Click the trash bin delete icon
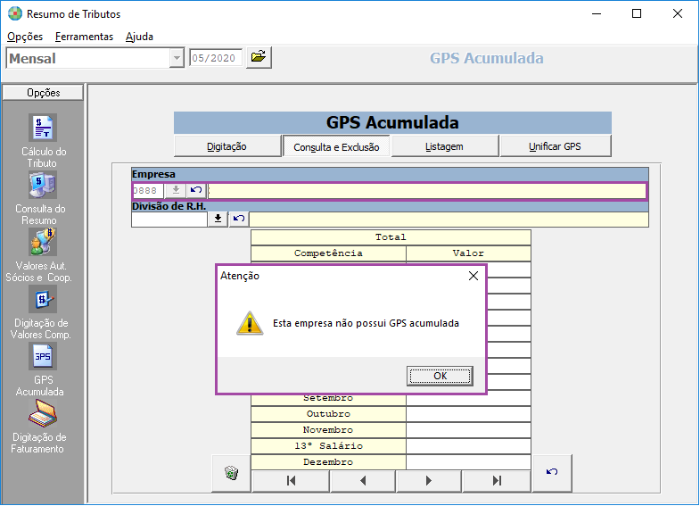Image resolution: width=700 pixels, height=506 pixels. point(231,473)
